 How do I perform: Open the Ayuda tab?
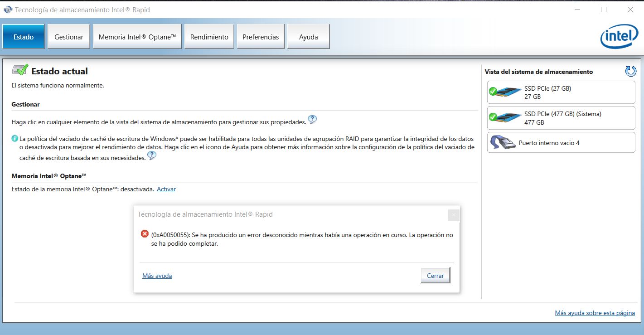309,37
